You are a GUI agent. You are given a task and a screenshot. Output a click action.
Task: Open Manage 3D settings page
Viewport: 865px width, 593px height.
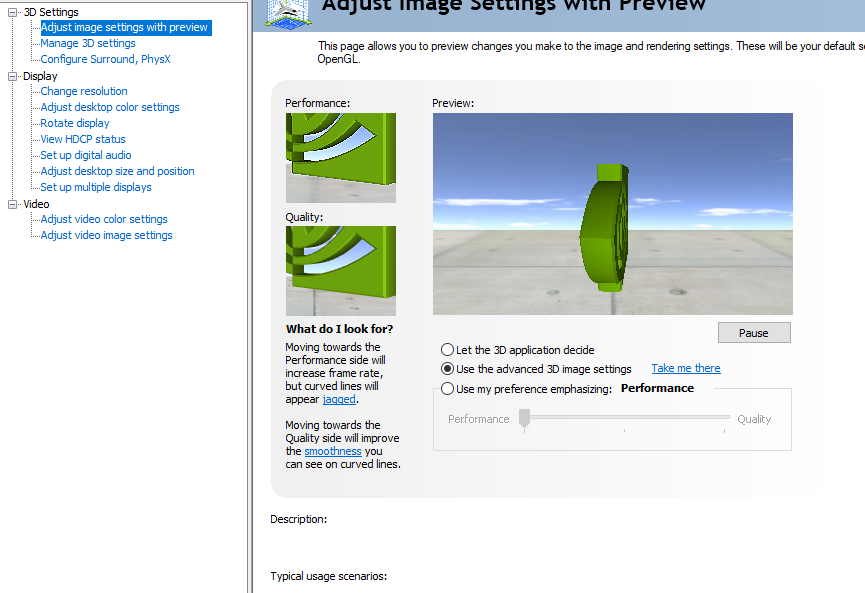tap(88, 43)
